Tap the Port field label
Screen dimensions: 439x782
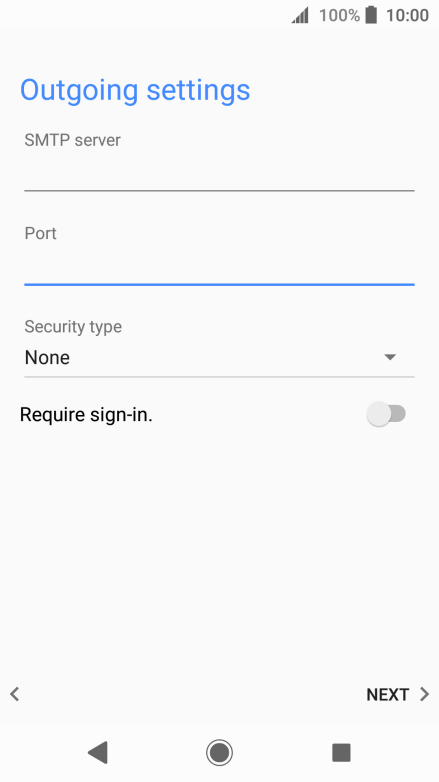coord(40,233)
